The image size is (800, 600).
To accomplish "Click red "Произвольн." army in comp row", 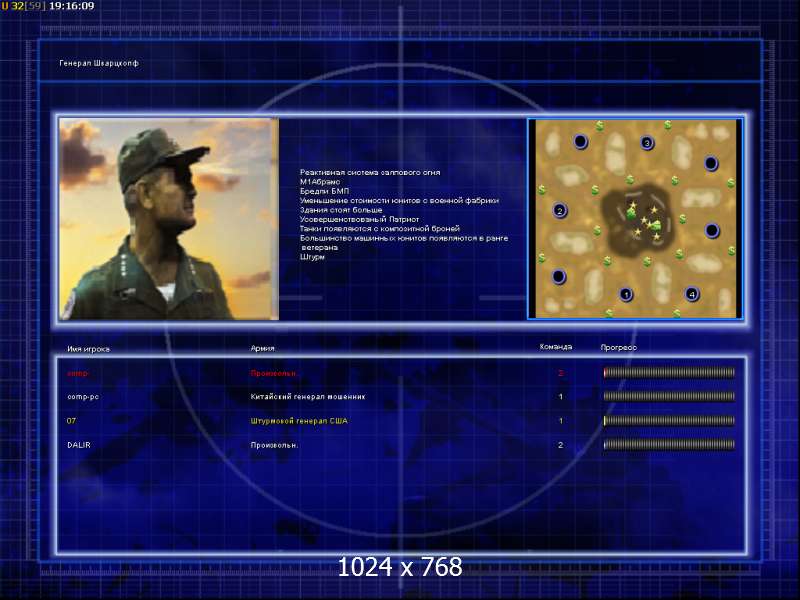I will point(273,373).
